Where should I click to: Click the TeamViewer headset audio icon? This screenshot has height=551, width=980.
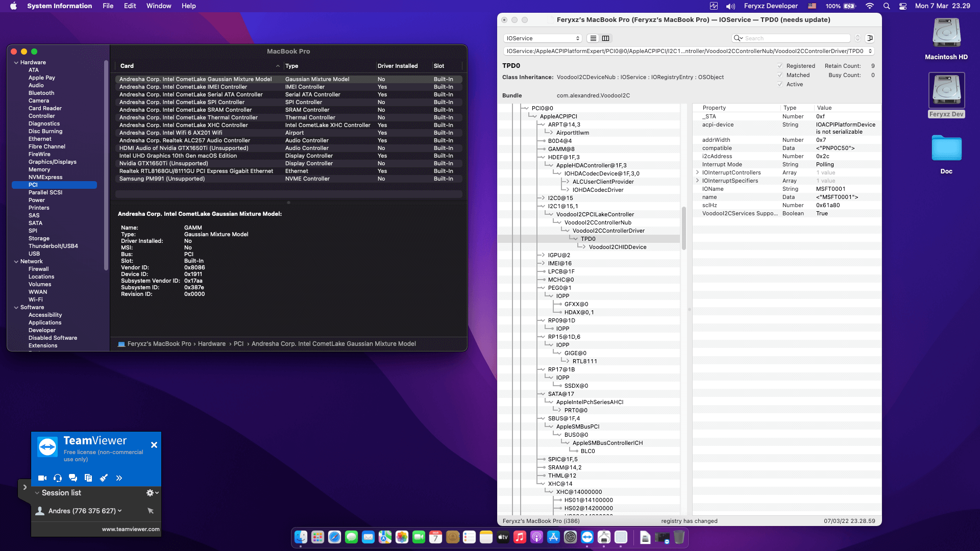pos(58,478)
